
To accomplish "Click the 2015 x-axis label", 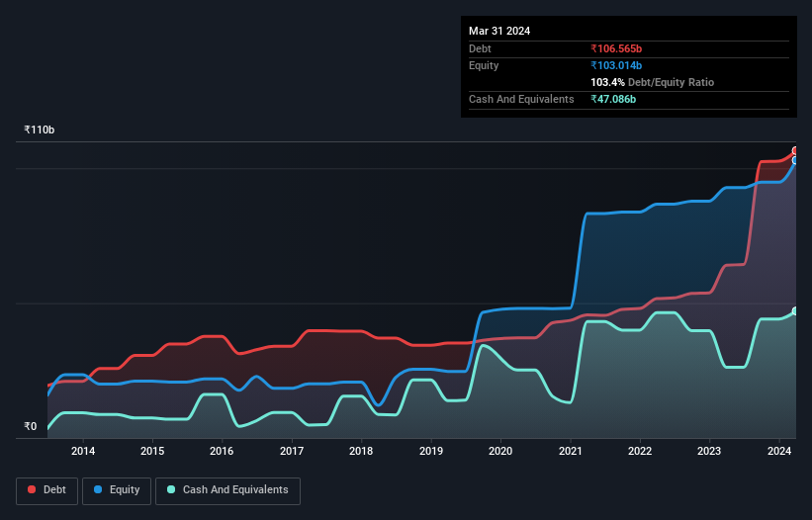I will click(152, 451).
